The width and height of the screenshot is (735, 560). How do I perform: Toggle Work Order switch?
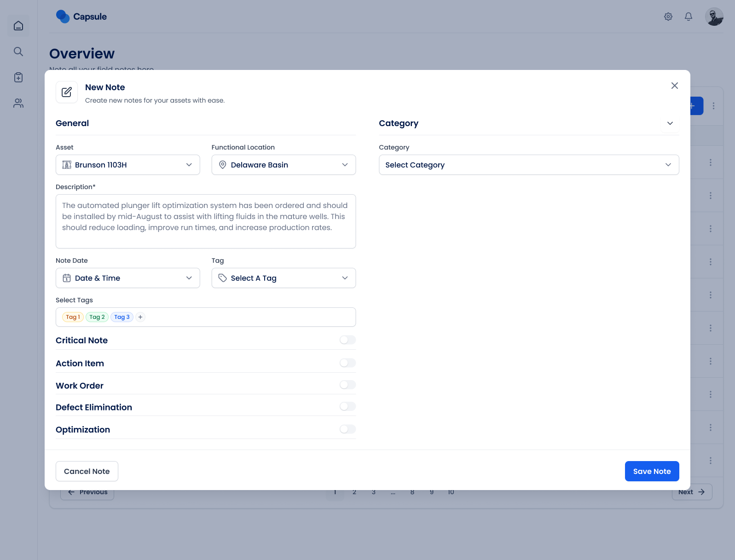pos(347,385)
